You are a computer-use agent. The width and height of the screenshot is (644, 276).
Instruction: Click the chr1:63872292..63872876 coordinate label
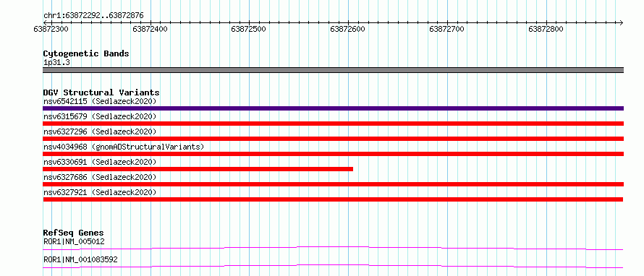point(93,16)
